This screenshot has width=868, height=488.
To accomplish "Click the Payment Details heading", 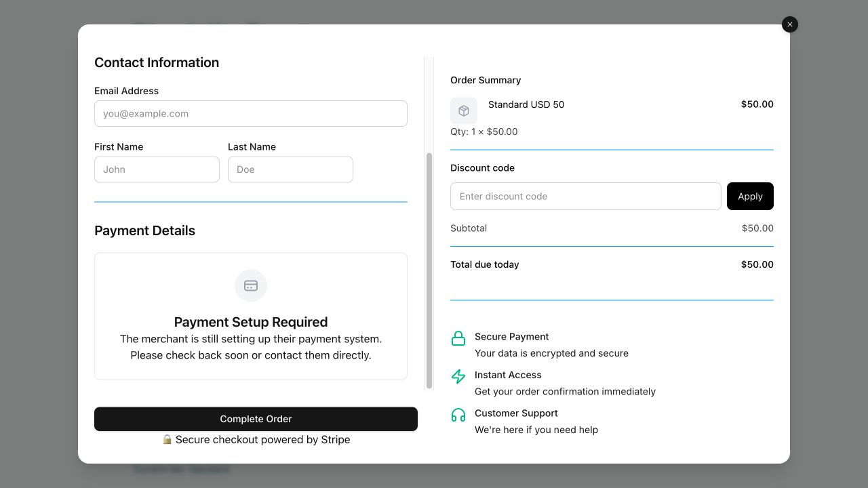I will (x=144, y=230).
